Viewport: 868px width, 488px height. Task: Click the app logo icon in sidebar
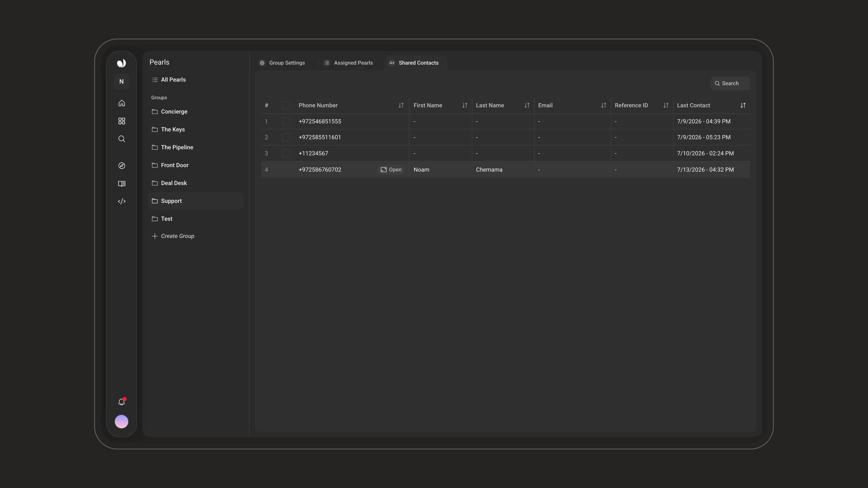[x=121, y=63]
